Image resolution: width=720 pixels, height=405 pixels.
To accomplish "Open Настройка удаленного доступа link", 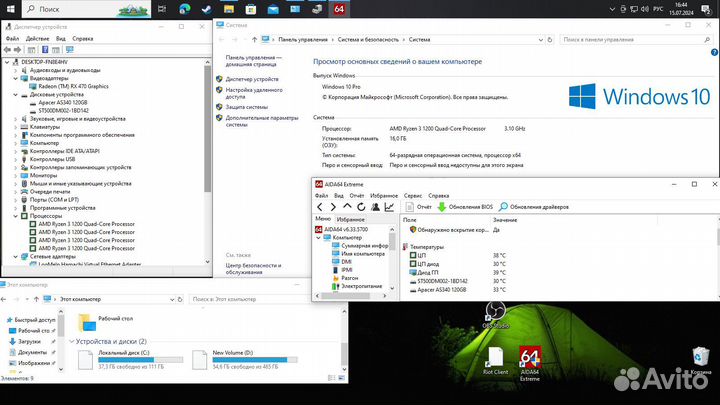I will [x=254, y=93].
